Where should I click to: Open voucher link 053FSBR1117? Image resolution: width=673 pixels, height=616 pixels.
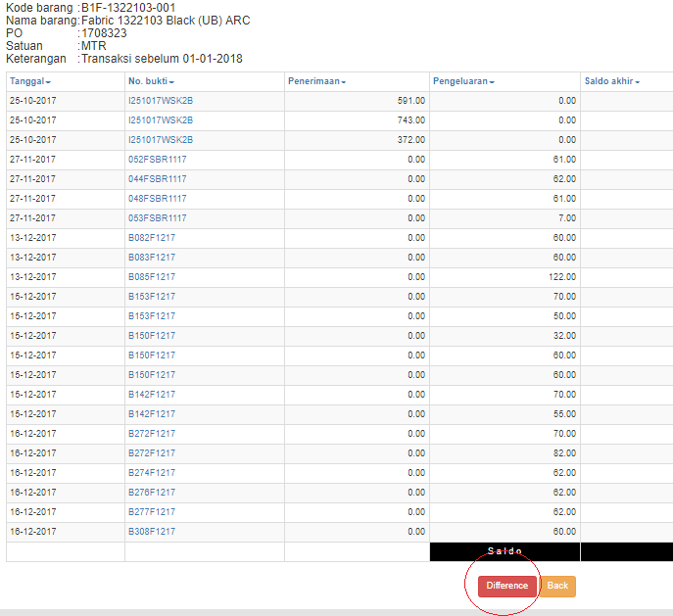(x=158, y=218)
